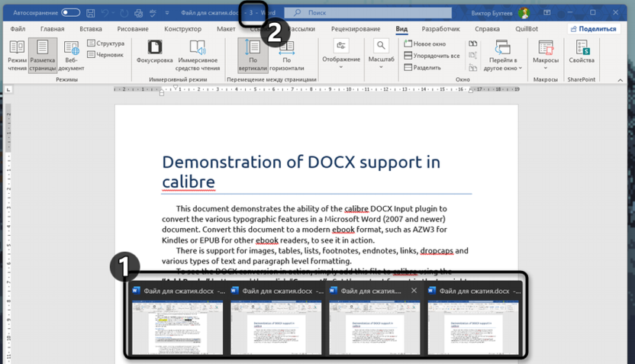635x364 pixels.
Task: Switch to the Конструктор tab
Action: click(182, 29)
